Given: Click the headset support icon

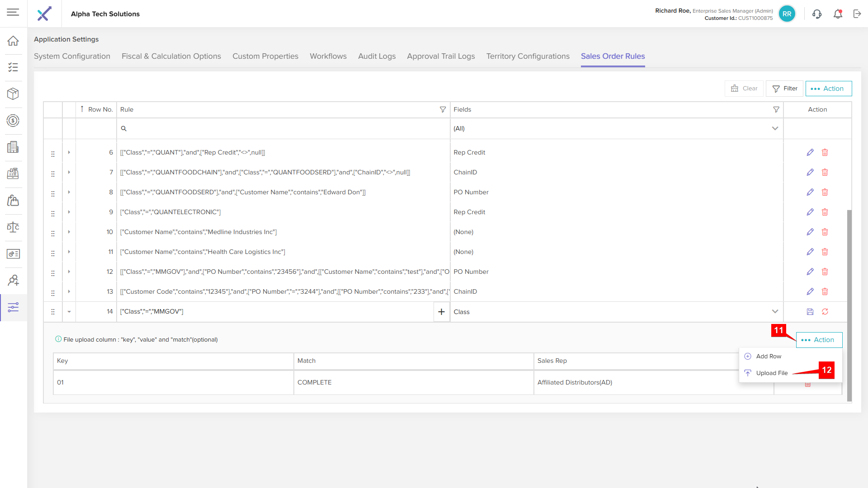Looking at the screenshot, I should tap(817, 14).
